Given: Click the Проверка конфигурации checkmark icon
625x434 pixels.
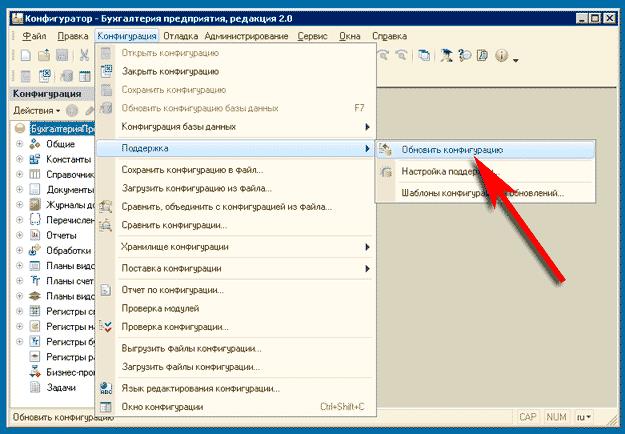Looking at the screenshot, I should pyautogui.click(x=109, y=327).
